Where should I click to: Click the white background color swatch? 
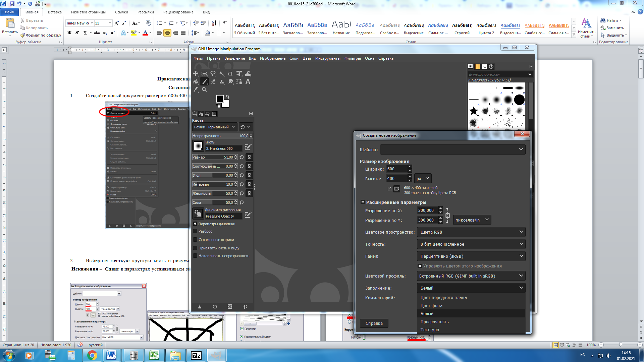tap(226, 104)
